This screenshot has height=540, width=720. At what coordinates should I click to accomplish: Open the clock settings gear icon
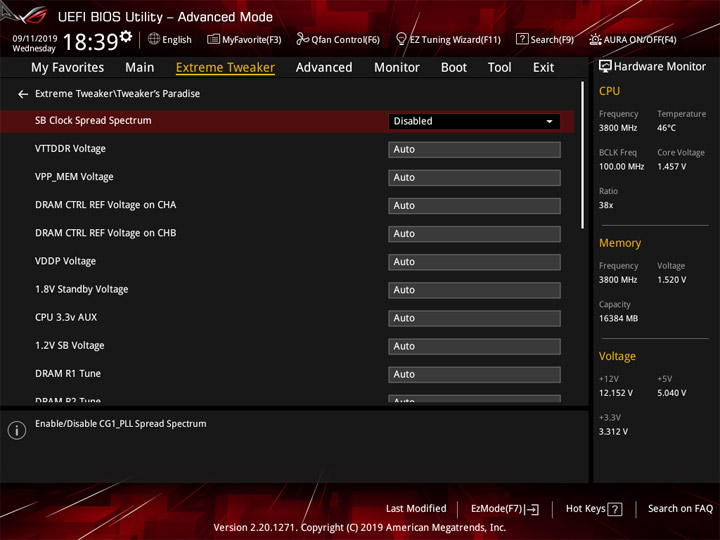pyautogui.click(x=126, y=36)
